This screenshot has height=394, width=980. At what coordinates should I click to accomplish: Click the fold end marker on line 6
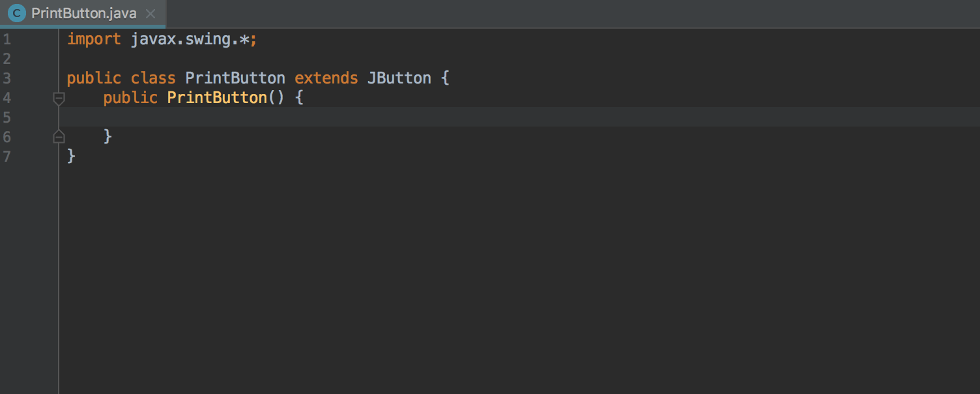59,136
